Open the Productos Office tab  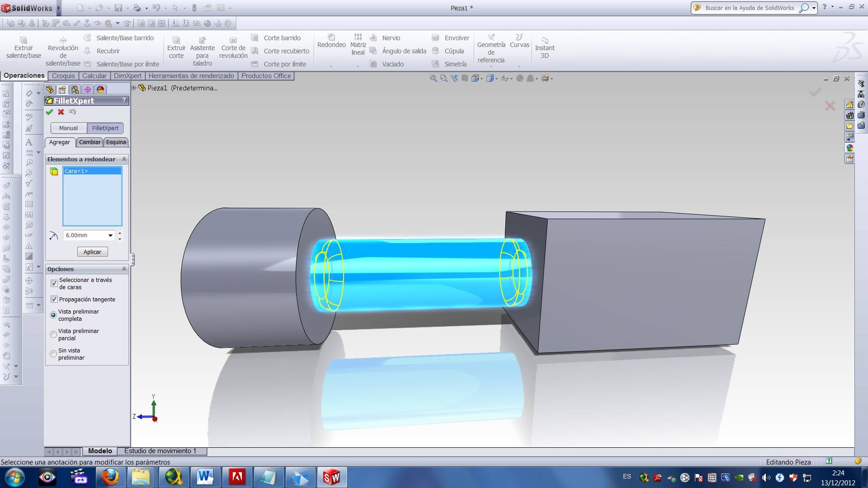[266, 76]
